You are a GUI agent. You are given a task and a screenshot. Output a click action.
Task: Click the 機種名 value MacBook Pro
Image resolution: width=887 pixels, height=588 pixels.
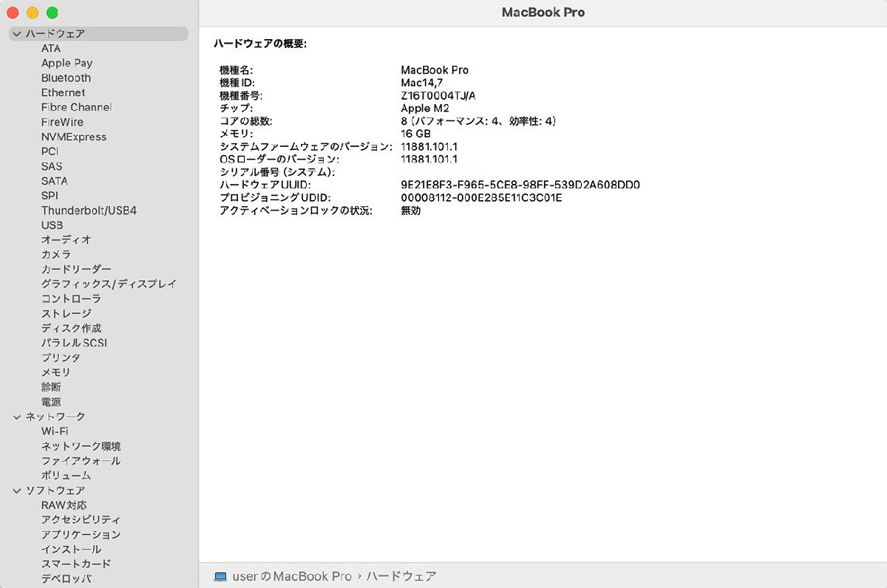click(435, 70)
